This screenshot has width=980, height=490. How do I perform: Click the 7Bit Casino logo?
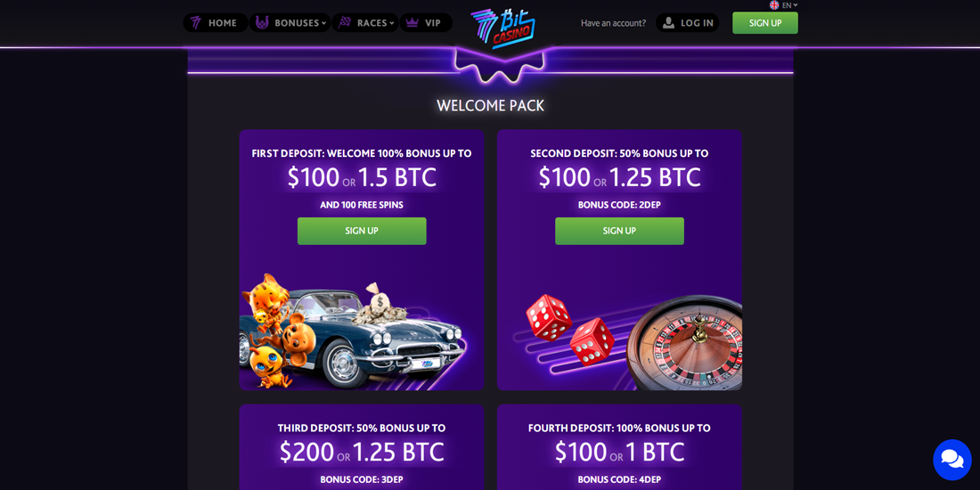[x=502, y=29]
